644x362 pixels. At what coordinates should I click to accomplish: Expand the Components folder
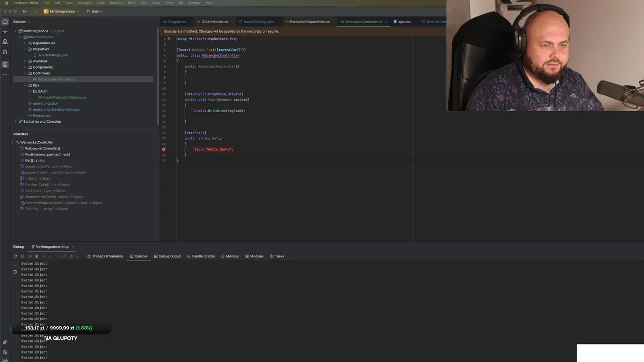(x=25, y=67)
